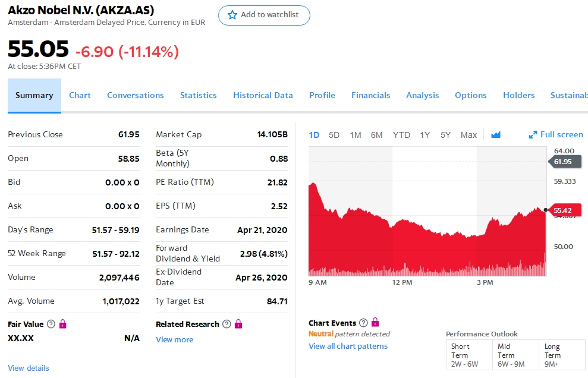Click the Fair Value premium lock icon
The image size is (588, 378).
coord(63,324)
